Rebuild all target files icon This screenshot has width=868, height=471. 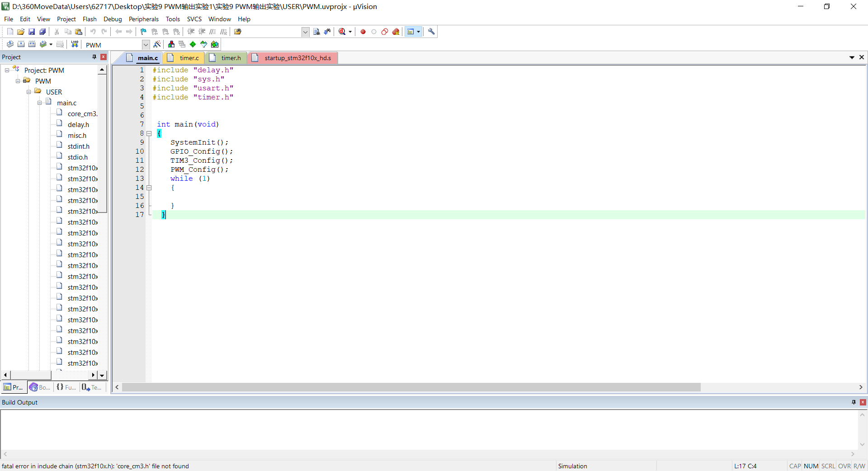click(32, 44)
